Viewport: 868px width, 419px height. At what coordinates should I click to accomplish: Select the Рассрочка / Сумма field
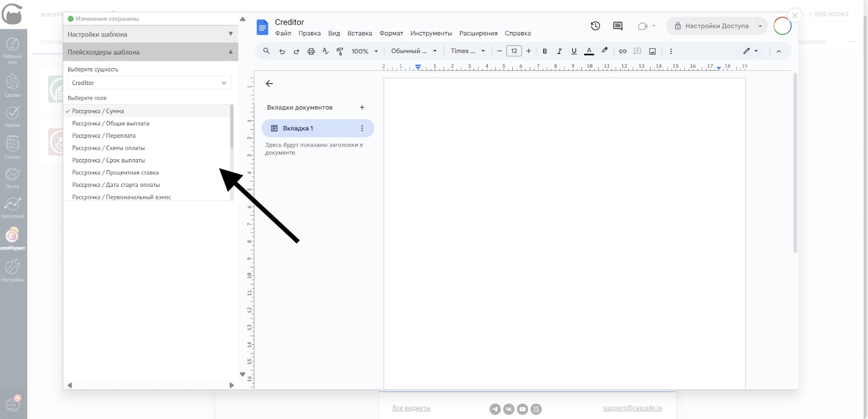[x=147, y=111]
